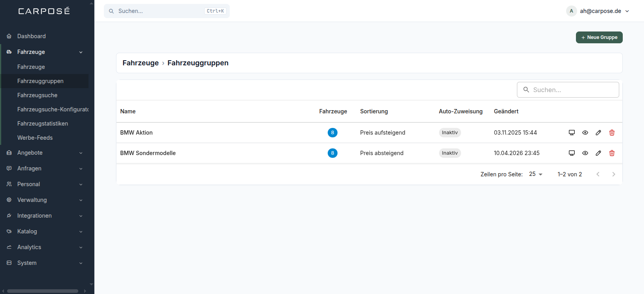
Task: Click the table Suchen search field
Action: tap(568, 90)
